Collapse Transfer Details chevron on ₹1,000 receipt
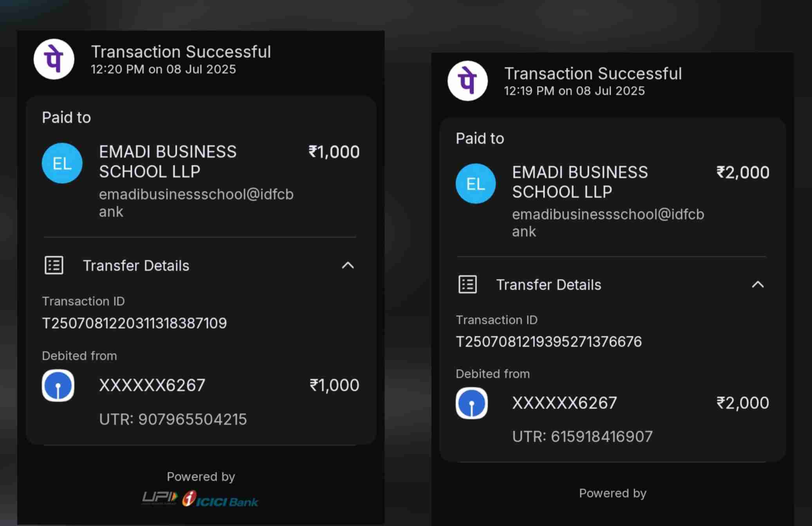This screenshot has width=812, height=526. pyautogui.click(x=348, y=266)
